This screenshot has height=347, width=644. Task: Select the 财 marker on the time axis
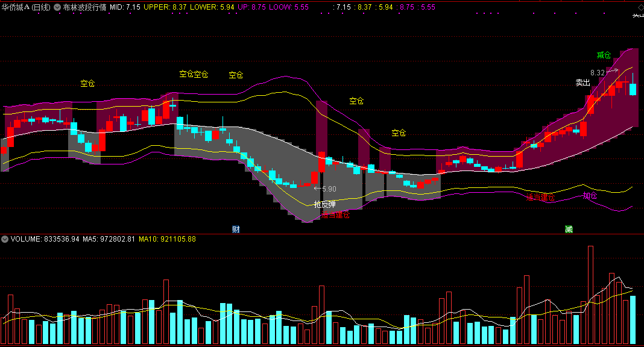pyautogui.click(x=236, y=230)
